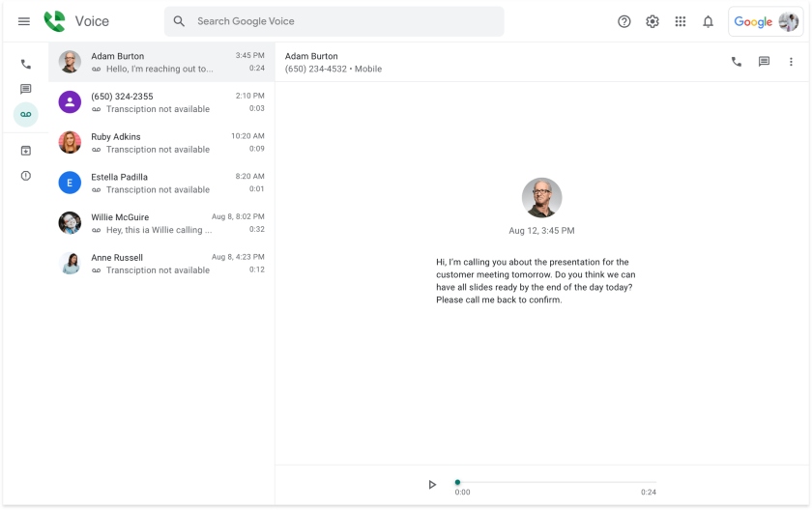Open the Archive sidebar icon
Viewport: 812px width, 510px height.
[x=25, y=151]
